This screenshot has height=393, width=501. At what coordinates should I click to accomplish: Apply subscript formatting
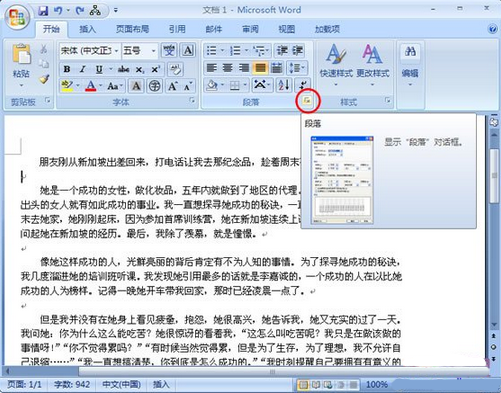tap(139, 69)
